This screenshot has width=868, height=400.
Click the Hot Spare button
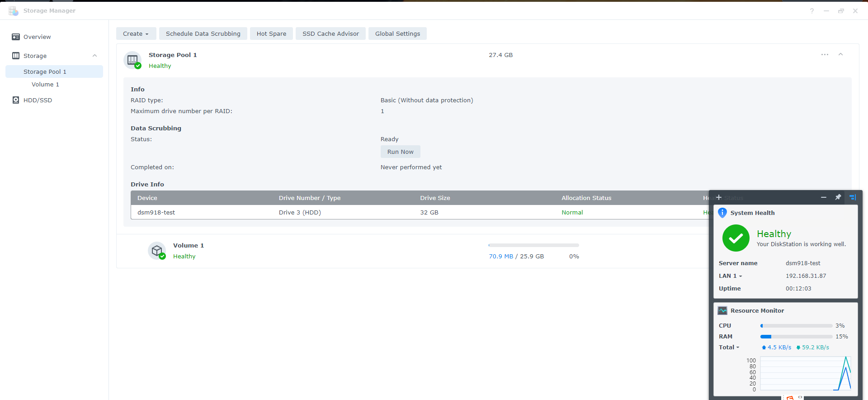click(x=271, y=33)
